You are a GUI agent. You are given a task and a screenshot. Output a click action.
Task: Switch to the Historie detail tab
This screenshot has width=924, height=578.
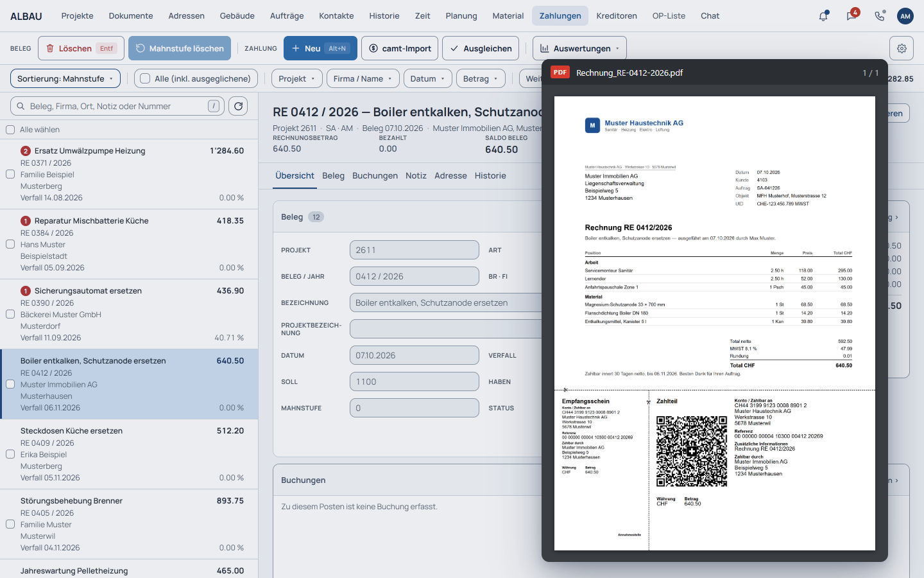490,175
